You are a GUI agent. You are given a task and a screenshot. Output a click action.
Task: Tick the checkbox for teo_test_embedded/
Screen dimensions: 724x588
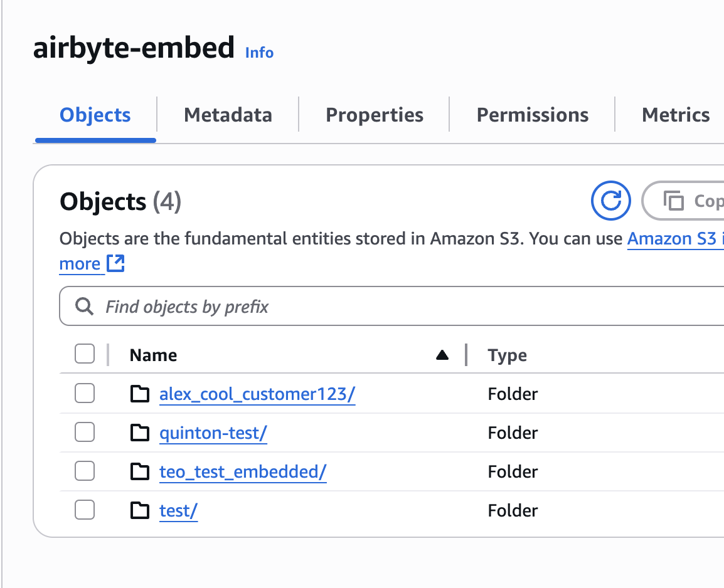point(85,471)
